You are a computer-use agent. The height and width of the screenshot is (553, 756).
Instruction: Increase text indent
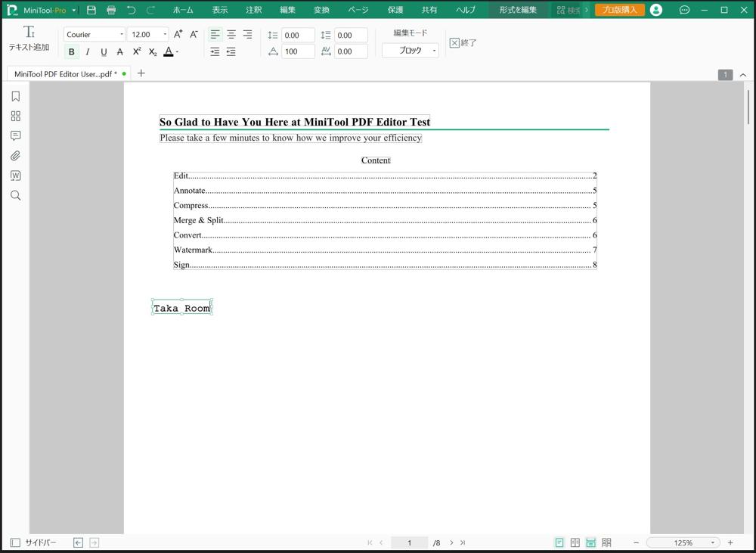click(x=215, y=51)
